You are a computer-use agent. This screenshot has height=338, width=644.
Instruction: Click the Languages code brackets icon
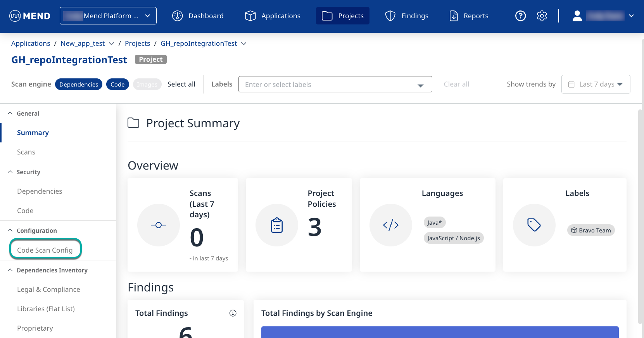[x=390, y=225]
